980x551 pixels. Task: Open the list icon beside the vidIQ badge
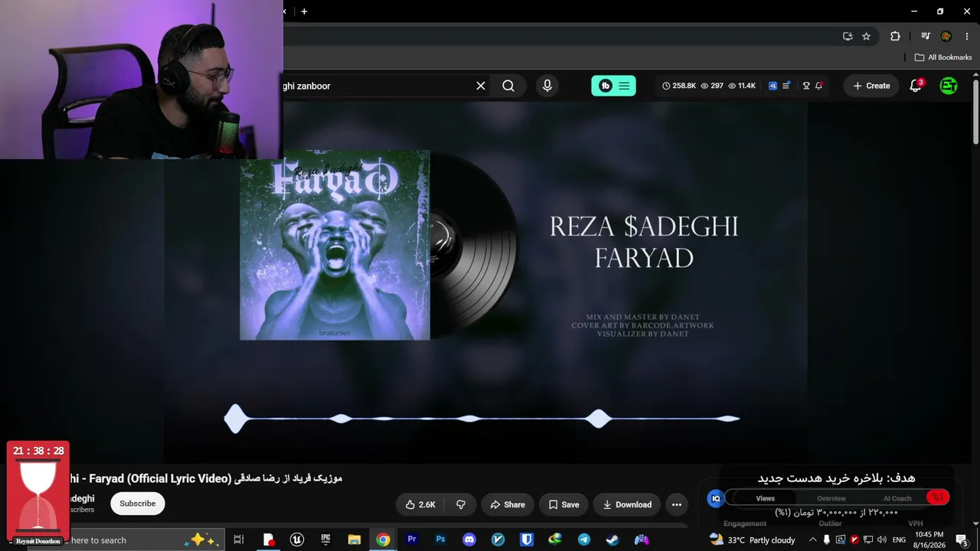(786, 86)
